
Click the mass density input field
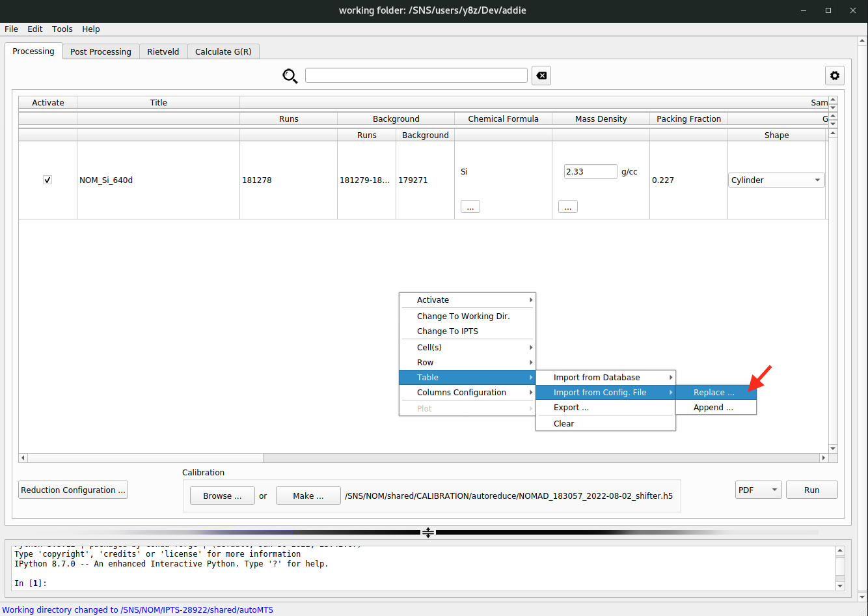point(590,172)
